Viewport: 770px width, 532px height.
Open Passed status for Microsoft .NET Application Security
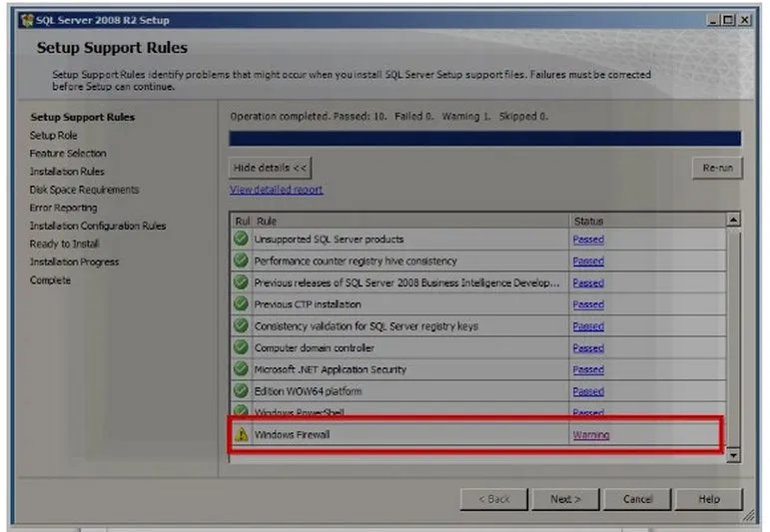point(588,369)
